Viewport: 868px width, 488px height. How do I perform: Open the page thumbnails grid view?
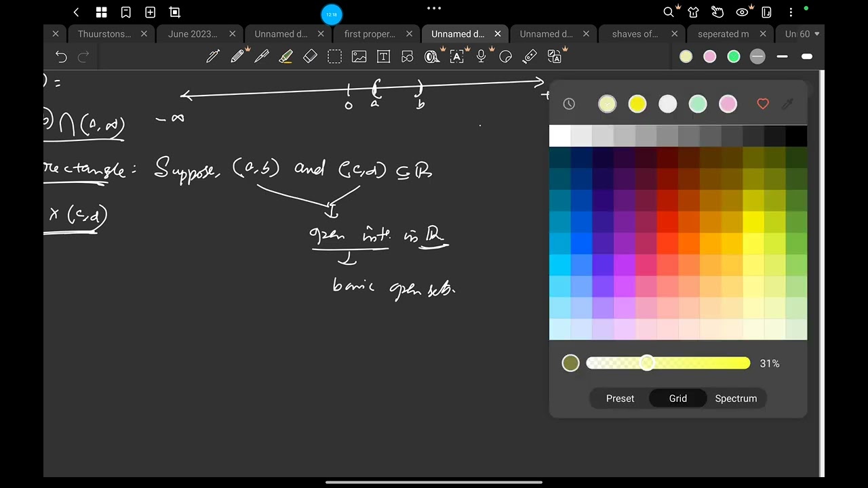(x=101, y=12)
